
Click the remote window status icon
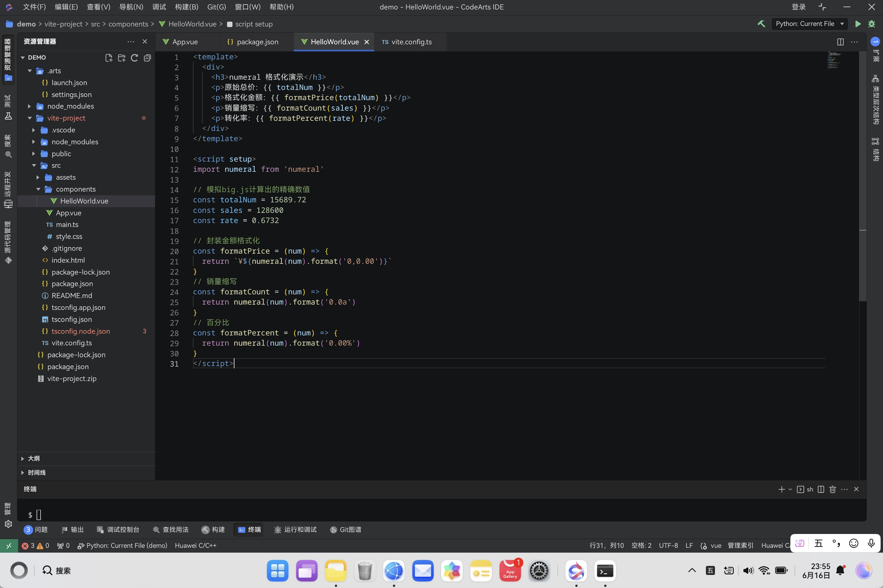[x=9, y=546]
